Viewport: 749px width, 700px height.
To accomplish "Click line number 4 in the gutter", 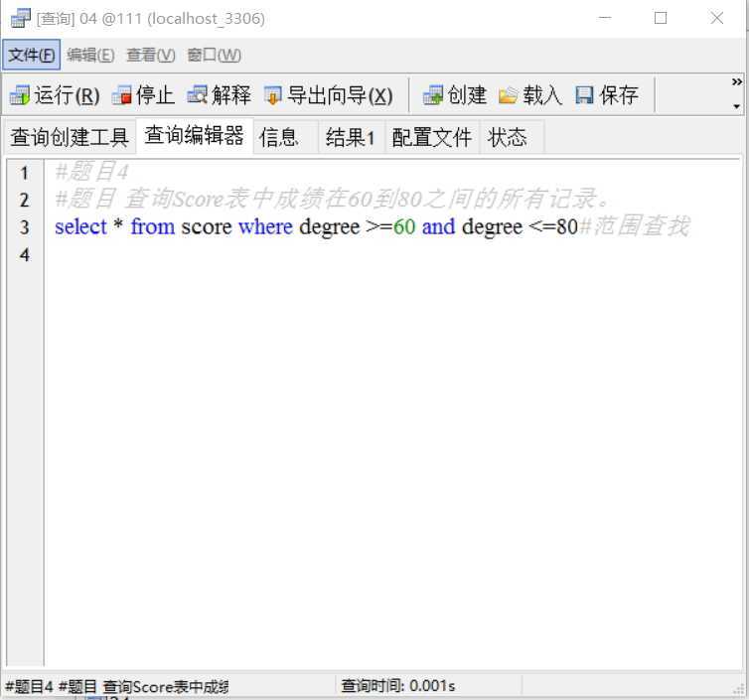I will click(25, 254).
